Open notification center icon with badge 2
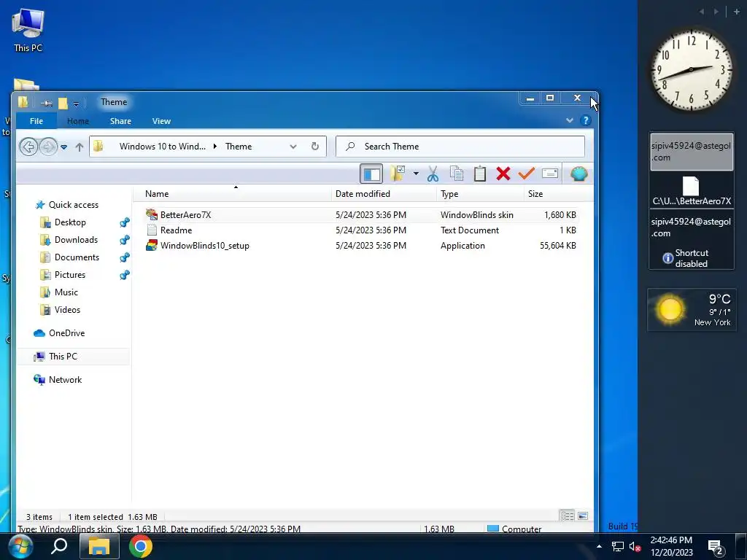 coord(715,548)
